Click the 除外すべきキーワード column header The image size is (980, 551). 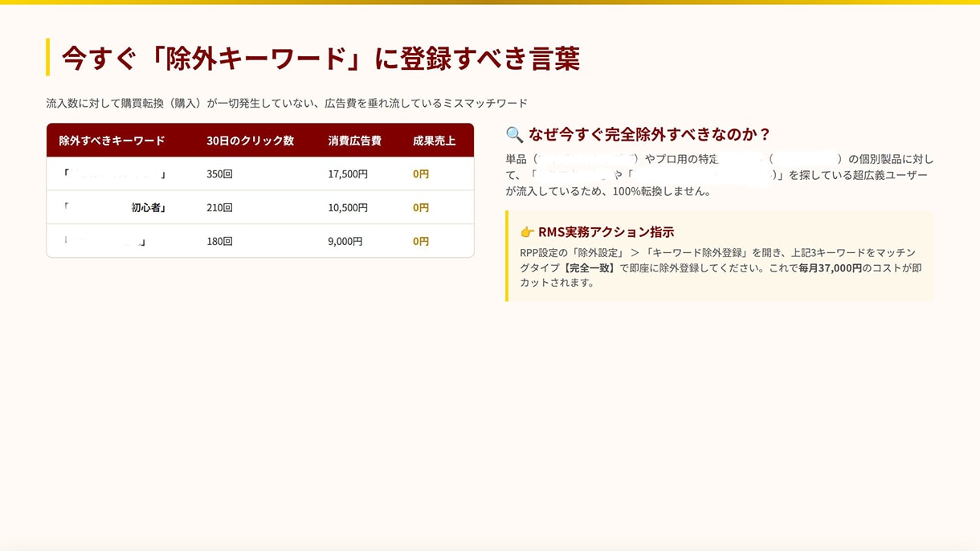click(x=112, y=141)
